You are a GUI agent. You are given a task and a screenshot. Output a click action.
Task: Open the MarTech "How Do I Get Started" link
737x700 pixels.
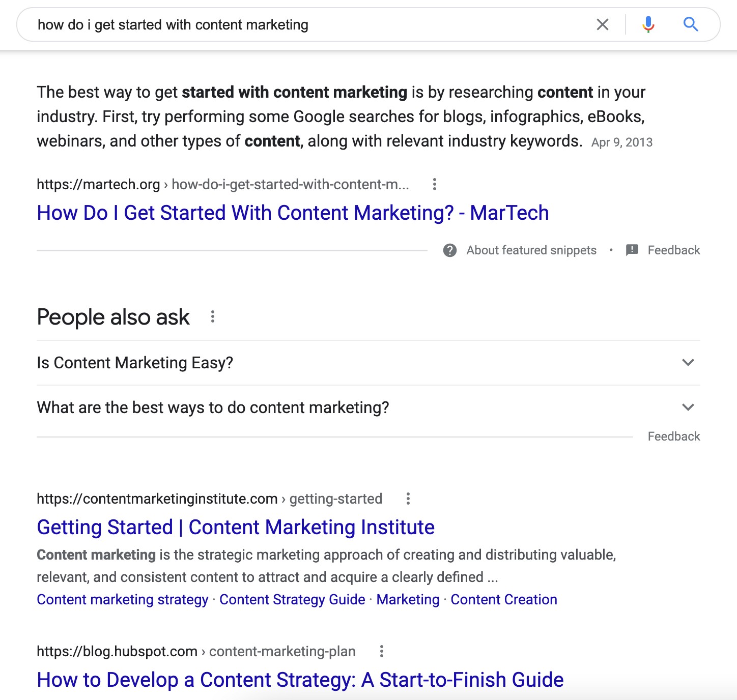[x=293, y=213]
